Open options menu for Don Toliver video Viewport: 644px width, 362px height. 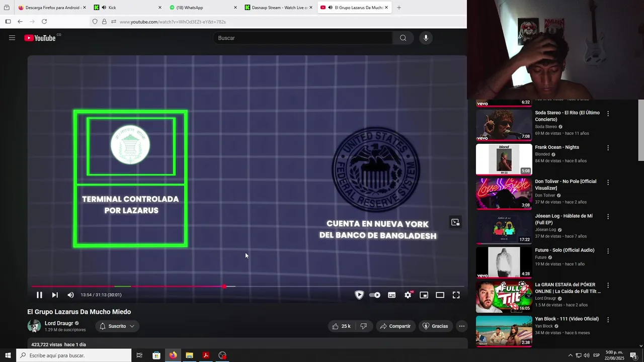[608, 183]
